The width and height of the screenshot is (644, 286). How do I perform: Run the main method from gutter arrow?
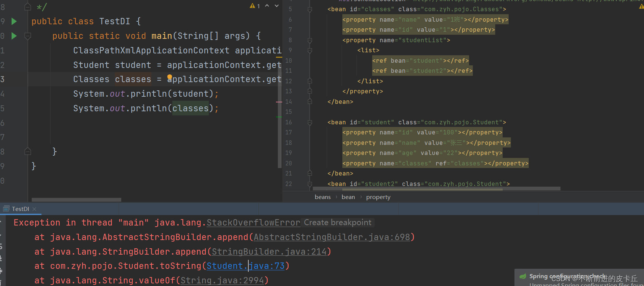[x=14, y=36]
